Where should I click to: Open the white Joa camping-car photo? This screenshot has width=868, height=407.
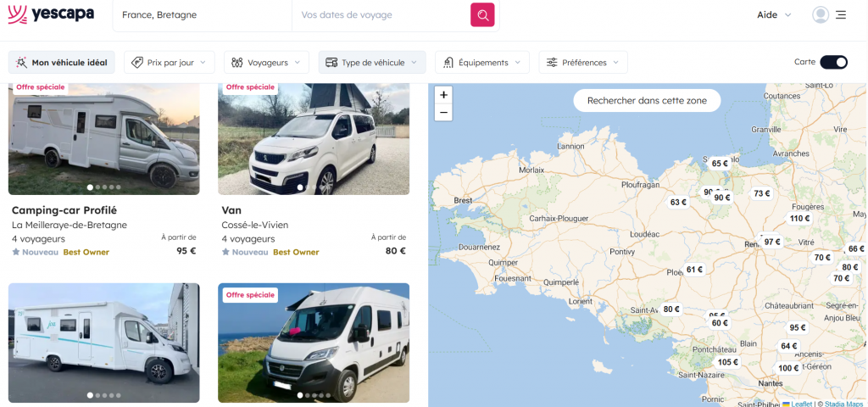tap(104, 343)
